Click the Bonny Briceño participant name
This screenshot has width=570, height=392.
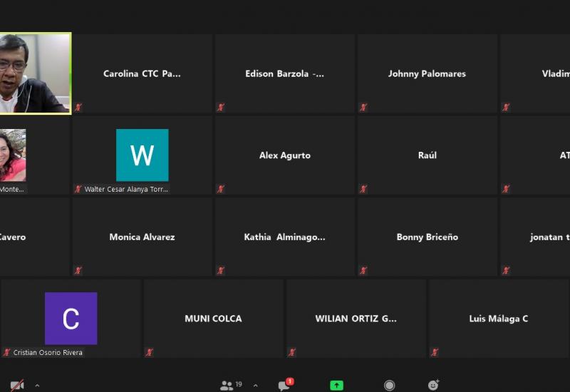click(x=427, y=237)
